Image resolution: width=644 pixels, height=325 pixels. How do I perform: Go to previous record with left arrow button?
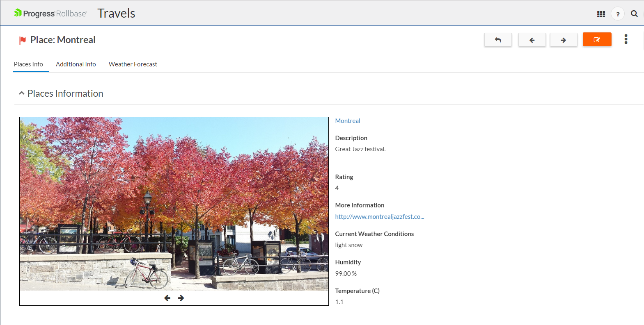coord(532,40)
